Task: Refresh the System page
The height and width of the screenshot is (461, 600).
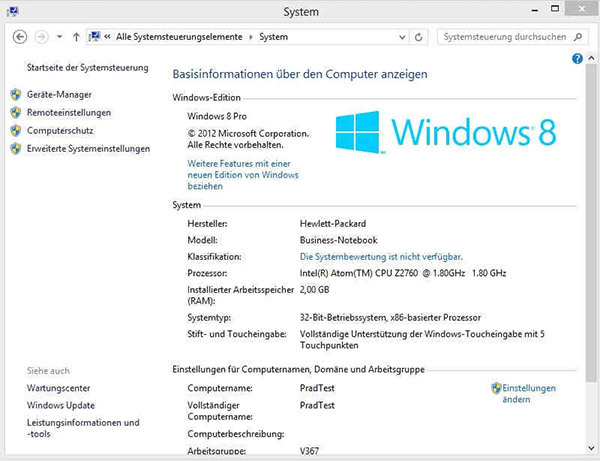Action: pyautogui.click(x=419, y=37)
